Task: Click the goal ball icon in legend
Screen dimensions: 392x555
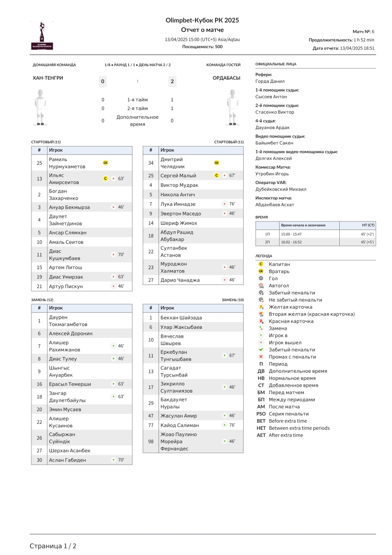Action: [261, 278]
